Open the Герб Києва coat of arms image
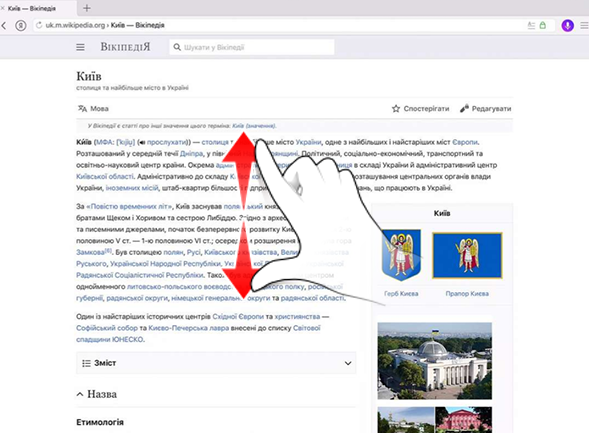Viewport: 589px width, 433px height. click(x=401, y=255)
